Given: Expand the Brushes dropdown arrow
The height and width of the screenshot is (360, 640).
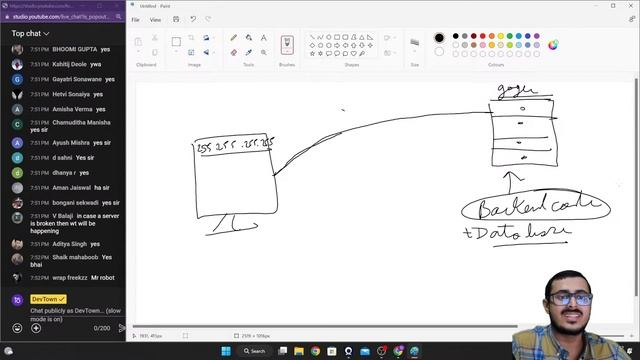Looking at the screenshot, I should (x=287, y=51).
